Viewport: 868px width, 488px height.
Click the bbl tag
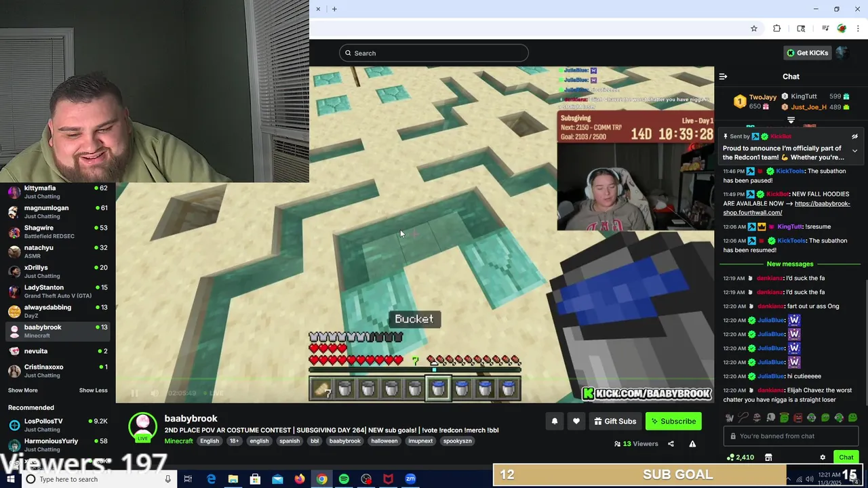point(315,441)
